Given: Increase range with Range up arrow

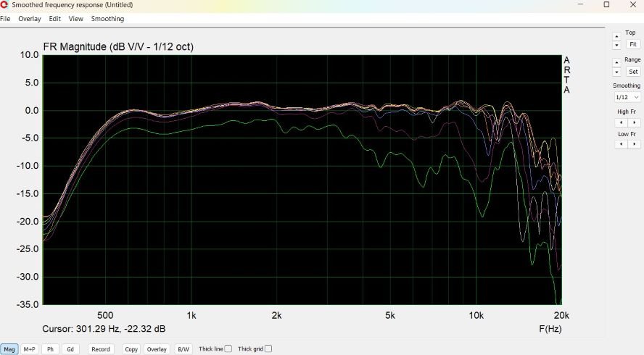Looking at the screenshot, I should click(x=616, y=62).
